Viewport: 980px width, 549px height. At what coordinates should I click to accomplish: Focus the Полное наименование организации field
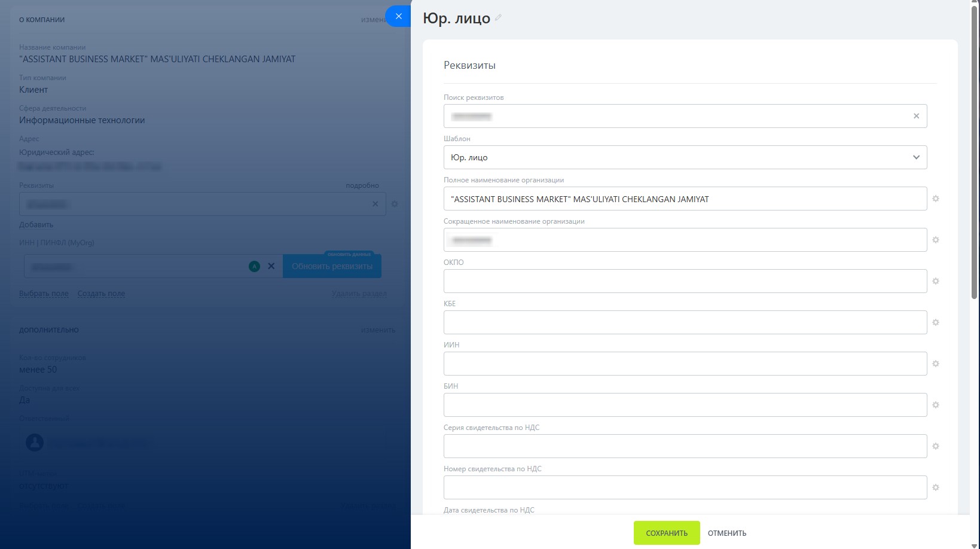click(x=685, y=199)
